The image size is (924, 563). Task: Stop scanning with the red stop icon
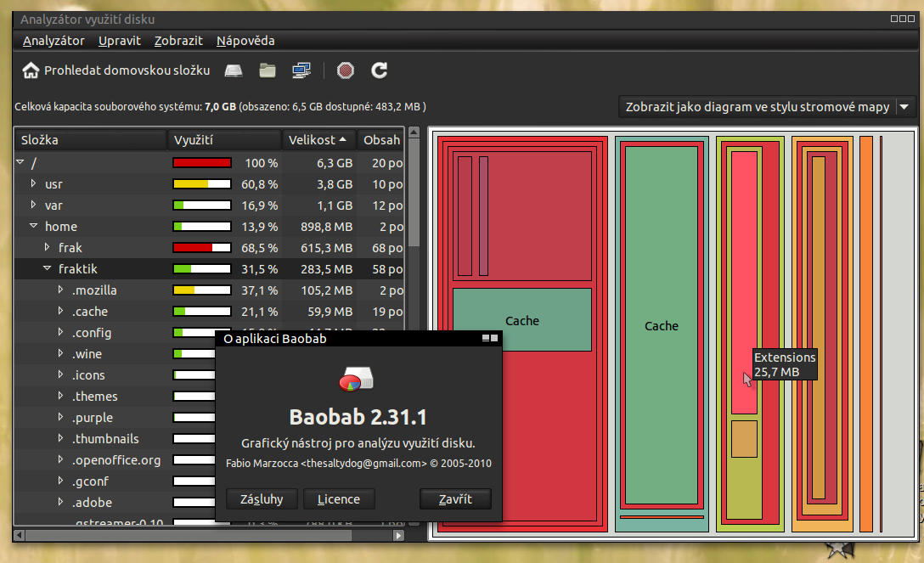346,70
